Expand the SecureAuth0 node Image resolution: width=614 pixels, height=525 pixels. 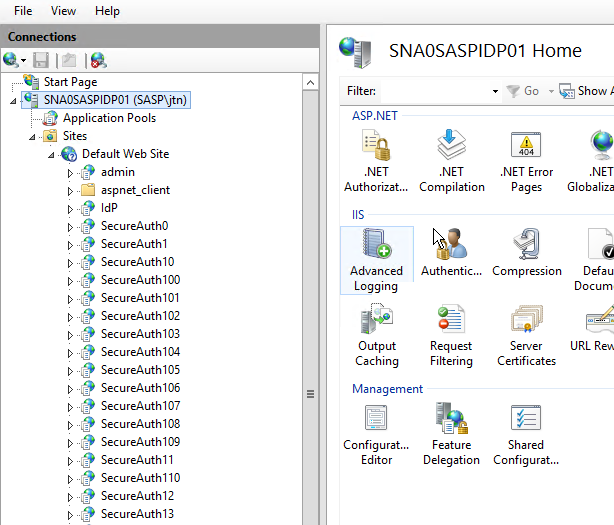[x=70, y=227]
